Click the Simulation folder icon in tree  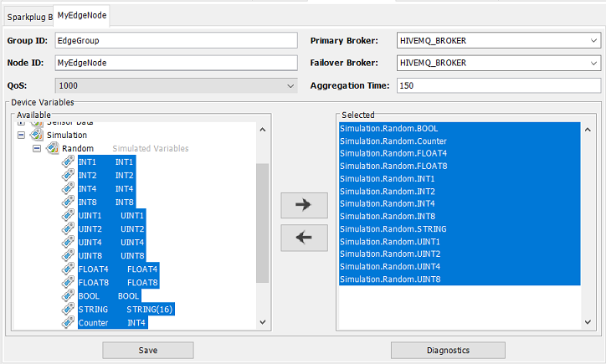click(38, 135)
